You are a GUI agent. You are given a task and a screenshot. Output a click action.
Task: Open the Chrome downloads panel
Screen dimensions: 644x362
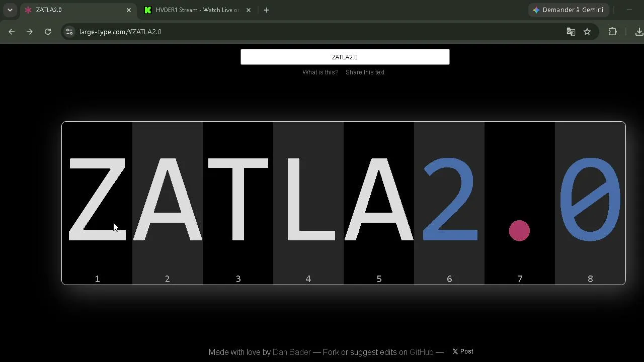(x=638, y=32)
